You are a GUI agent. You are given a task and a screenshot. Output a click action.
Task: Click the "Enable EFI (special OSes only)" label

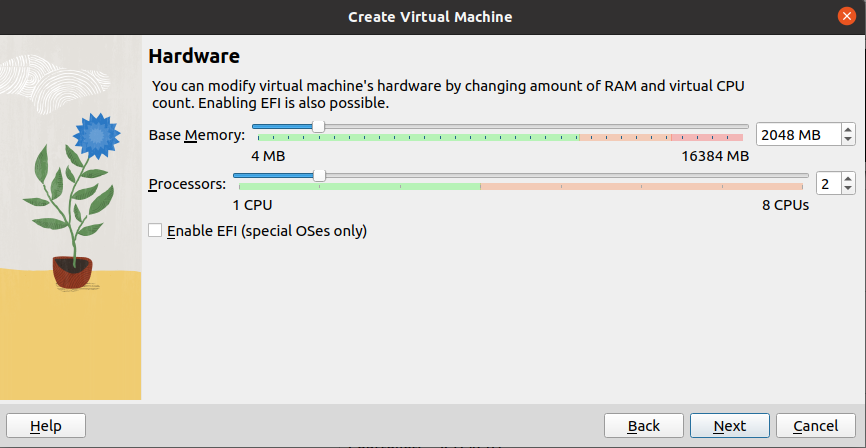266,231
